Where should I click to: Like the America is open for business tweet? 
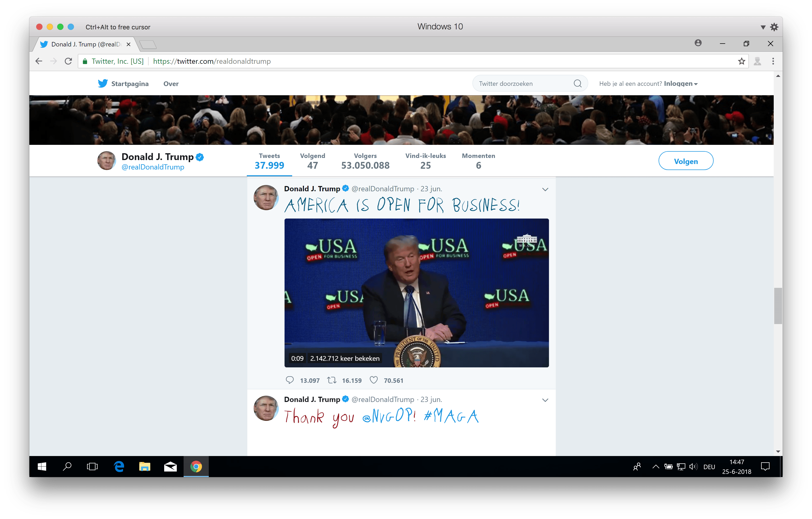click(374, 380)
